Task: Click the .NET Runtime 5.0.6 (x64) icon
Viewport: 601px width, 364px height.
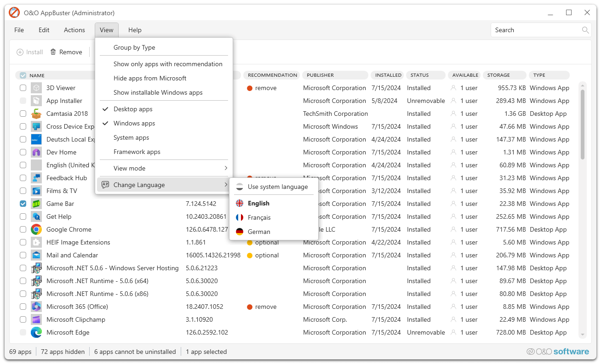Action: (36, 281)
